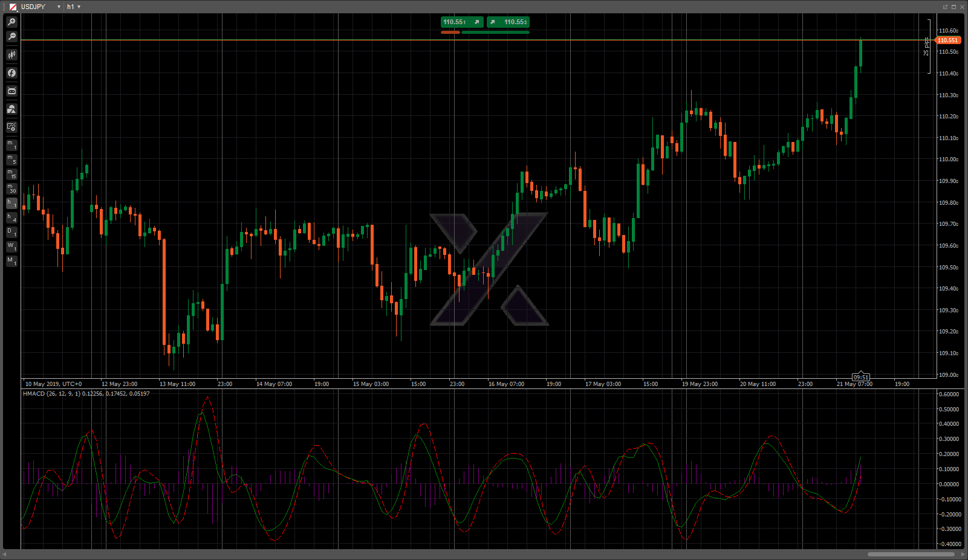
Task: Click the sell button at 110.551
Action: (462, 22)
